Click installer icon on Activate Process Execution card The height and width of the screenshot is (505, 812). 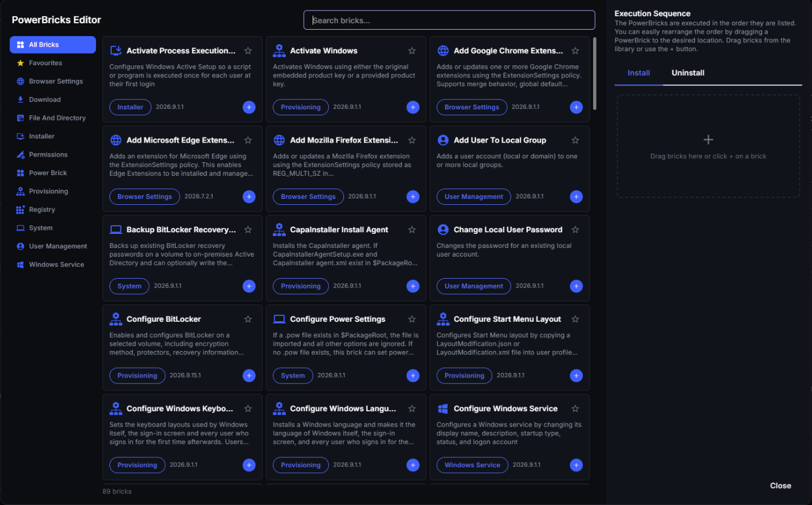(x=116, y=51)
